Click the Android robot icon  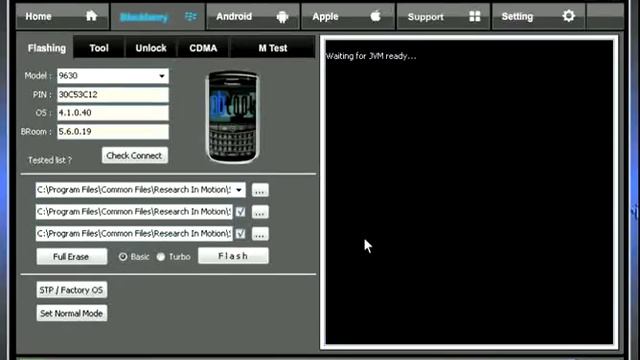click(282, 17)
